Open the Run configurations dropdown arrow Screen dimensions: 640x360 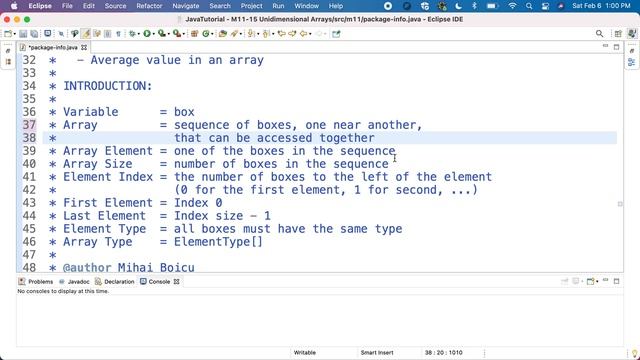pyautogui.click(x=153, y=34)
